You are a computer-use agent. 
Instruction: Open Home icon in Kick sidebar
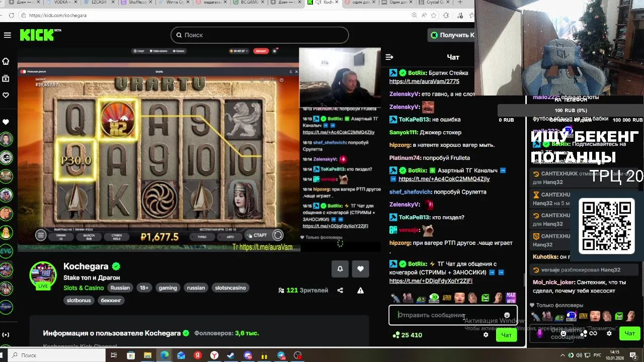(x=6, y=61)
